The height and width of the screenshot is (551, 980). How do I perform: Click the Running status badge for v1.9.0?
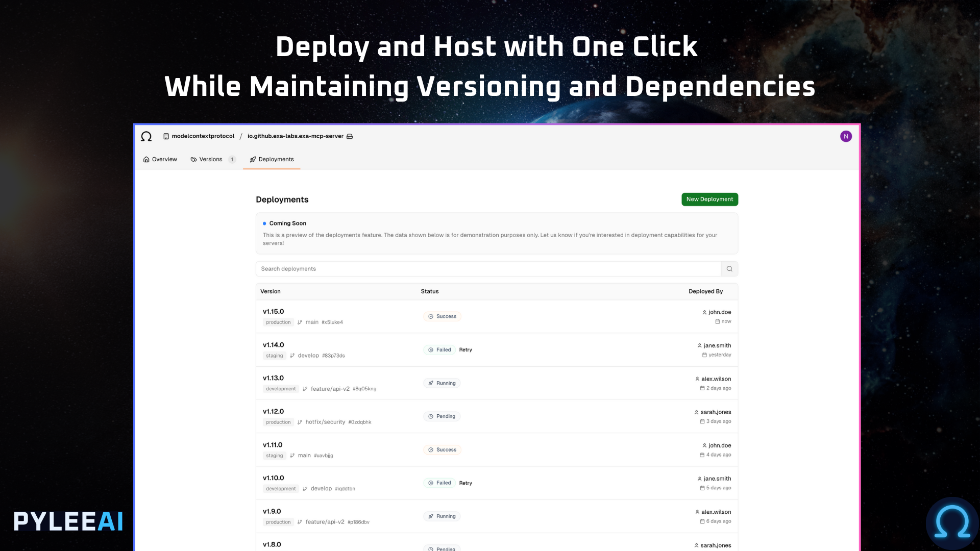pyautogui.click(x=442, y=516)
